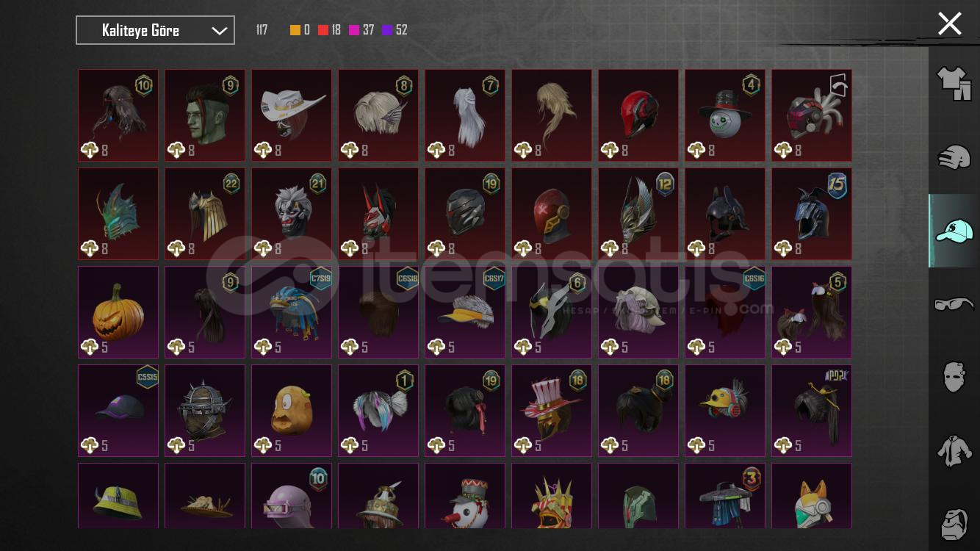This screenshot has width=980, height=551.
Task: Select the baseball cap headwear category
Action: pos(954,231)
